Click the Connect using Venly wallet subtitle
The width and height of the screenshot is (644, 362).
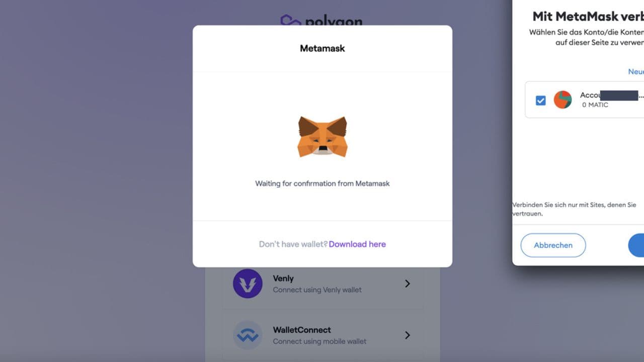[317, 290]
